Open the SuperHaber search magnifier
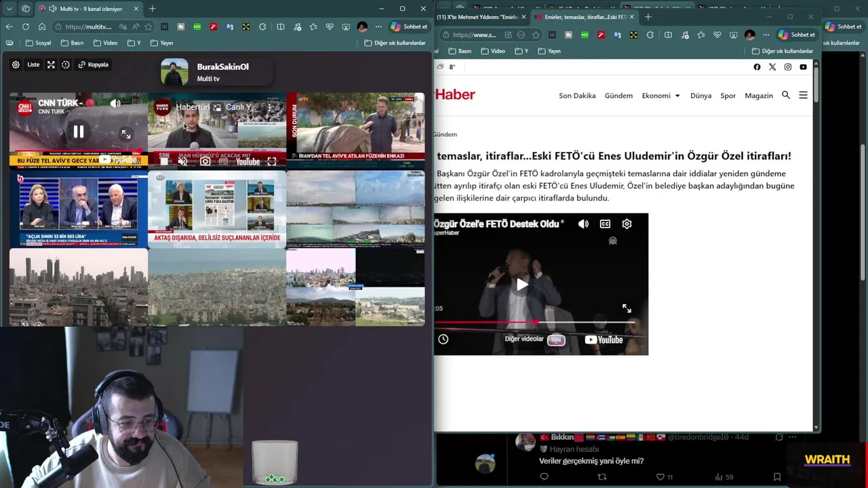The width and height of the screenshot is (868, 488). coord(786,95)
